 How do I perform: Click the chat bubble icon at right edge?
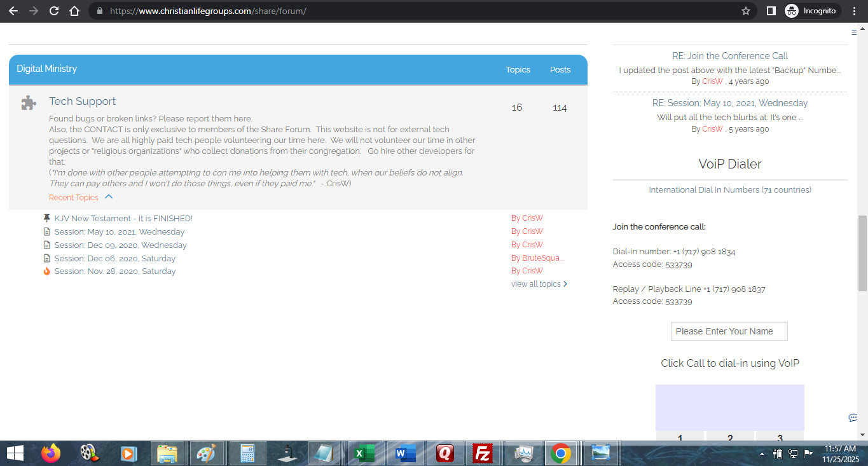[853, 418]
